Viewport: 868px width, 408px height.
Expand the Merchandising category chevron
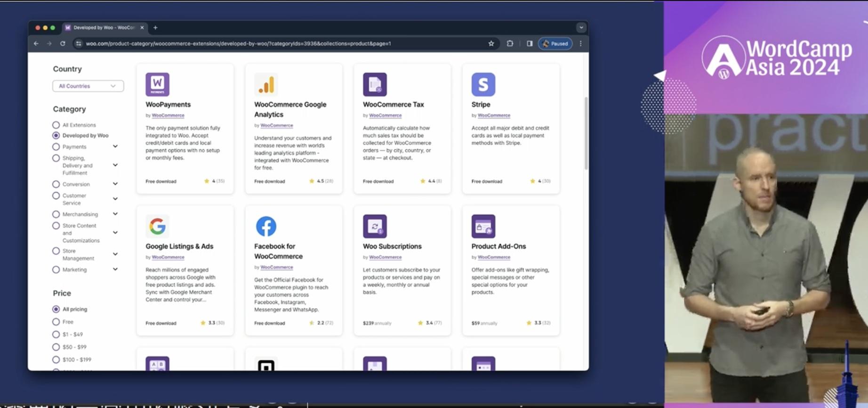(115, 214)
